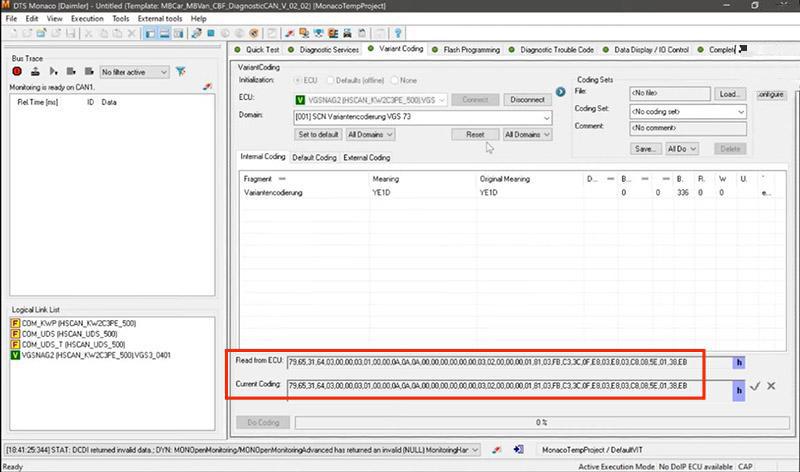Click the orange round toolbar icon
Image resolution: width=800 pixels, height=472 pixels.
click(254, 33)
